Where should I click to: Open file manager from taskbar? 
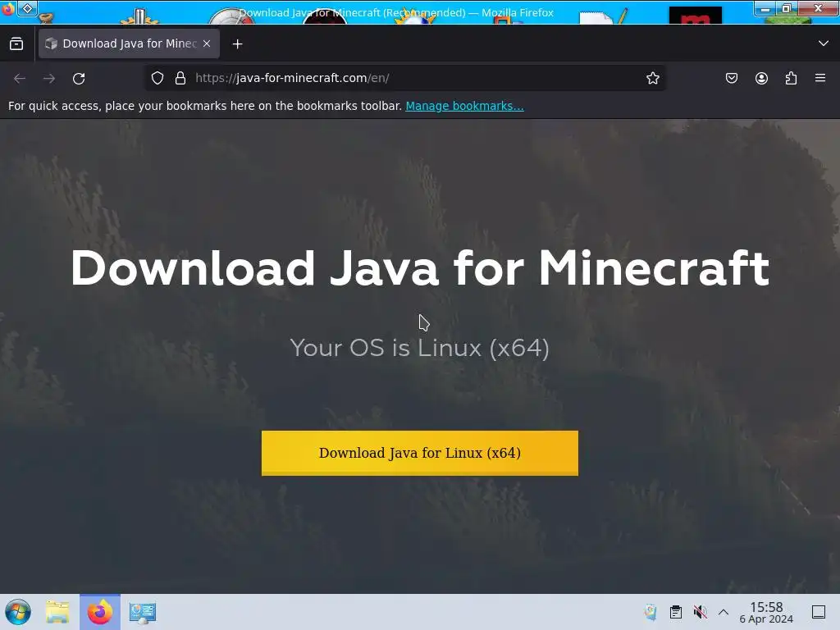click(58, 612)
